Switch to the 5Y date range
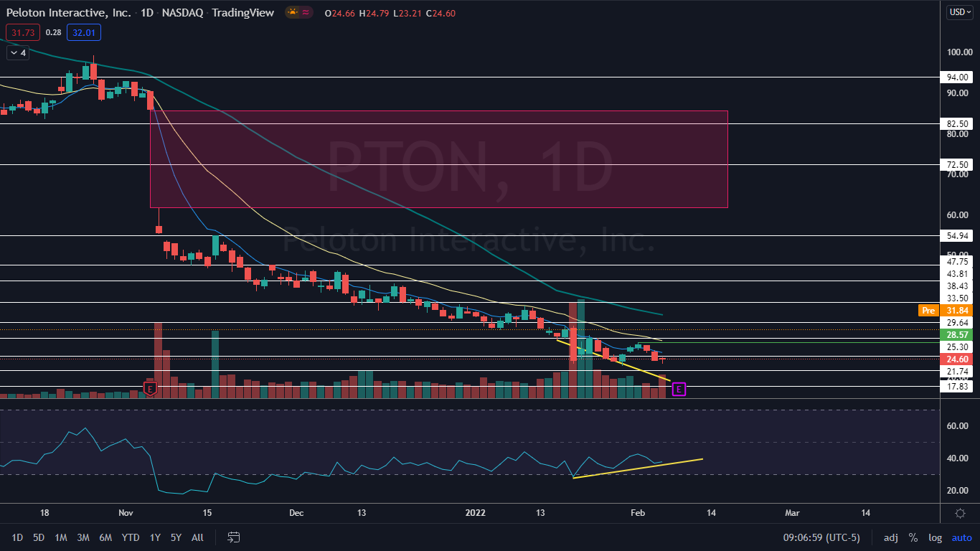 pos(176,537)
